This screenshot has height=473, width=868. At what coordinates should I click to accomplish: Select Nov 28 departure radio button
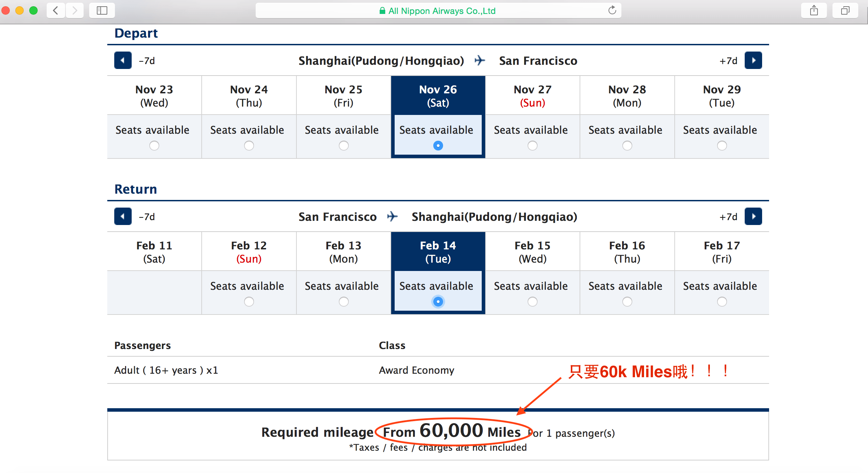tap(627, 146)
